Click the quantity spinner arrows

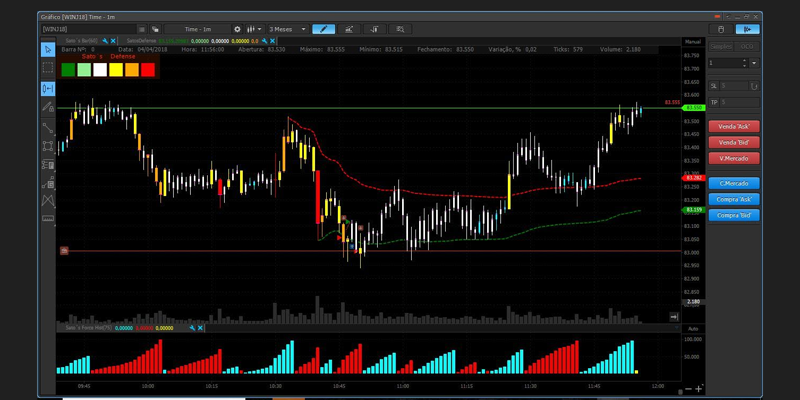744,63
